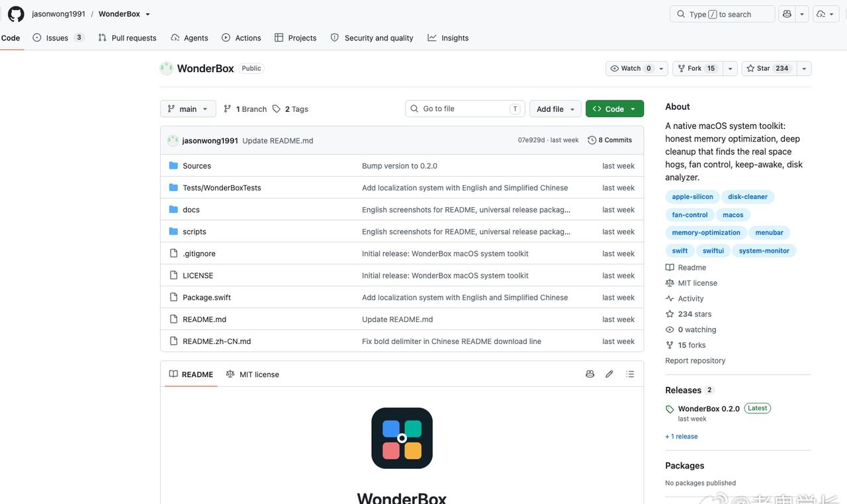Click the release tag icon for WonderBox 0.2.0

click(670, 409)
